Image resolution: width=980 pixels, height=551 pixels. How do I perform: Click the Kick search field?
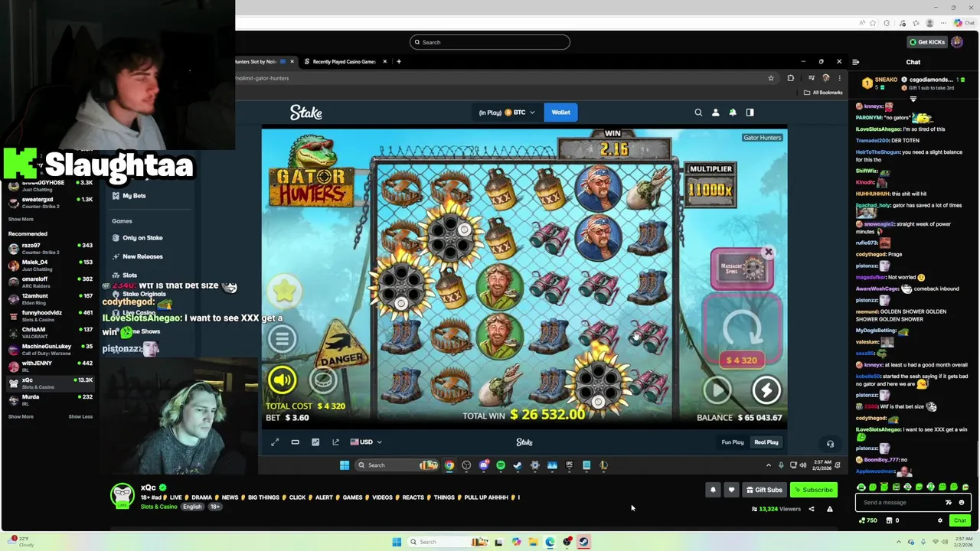point(490,42)
